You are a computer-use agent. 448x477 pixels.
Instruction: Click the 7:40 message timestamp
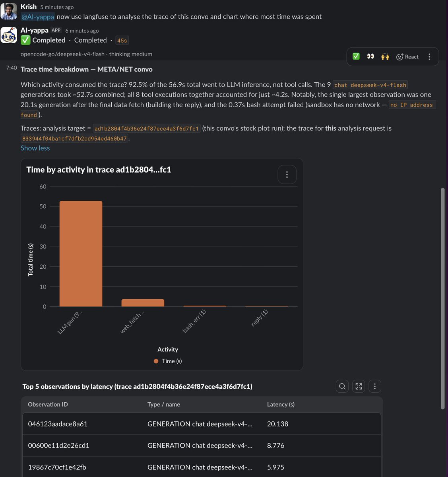coord(12,68)
